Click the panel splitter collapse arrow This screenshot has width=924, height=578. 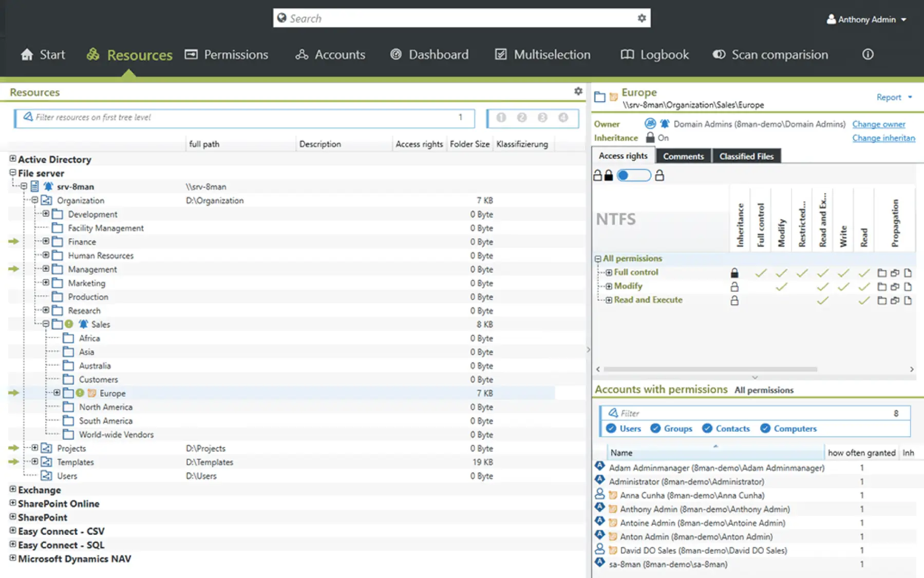tap(588, 349)
